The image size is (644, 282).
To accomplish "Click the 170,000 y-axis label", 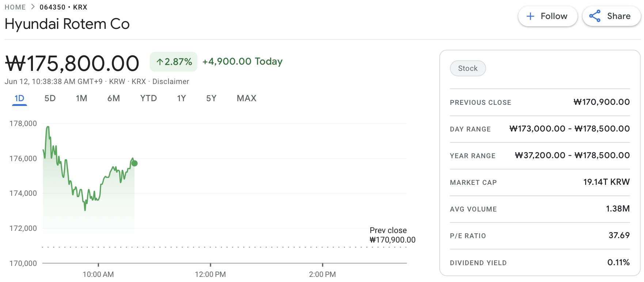I will 23,263.
